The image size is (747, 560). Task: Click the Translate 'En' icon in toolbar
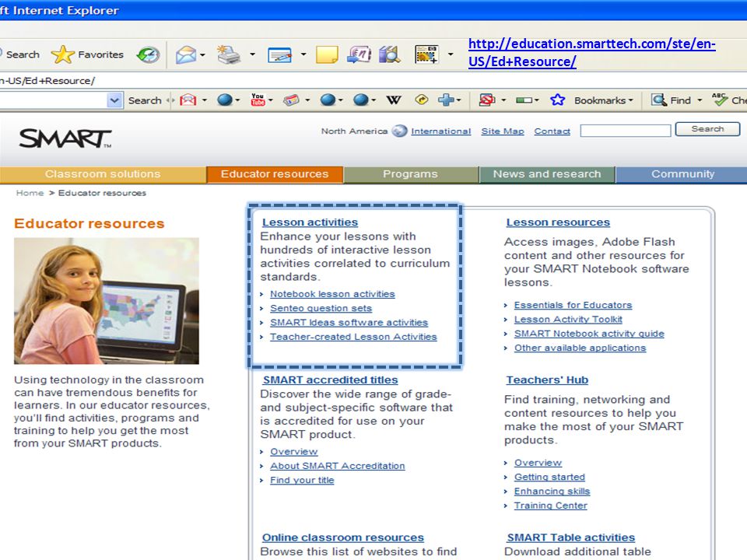coord(359,54)
